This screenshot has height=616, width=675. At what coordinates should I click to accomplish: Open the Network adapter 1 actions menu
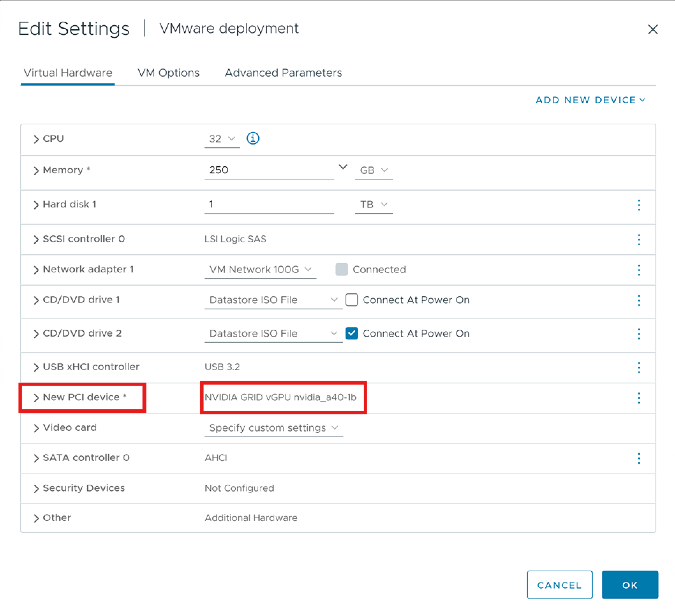[x=639, y=270]
